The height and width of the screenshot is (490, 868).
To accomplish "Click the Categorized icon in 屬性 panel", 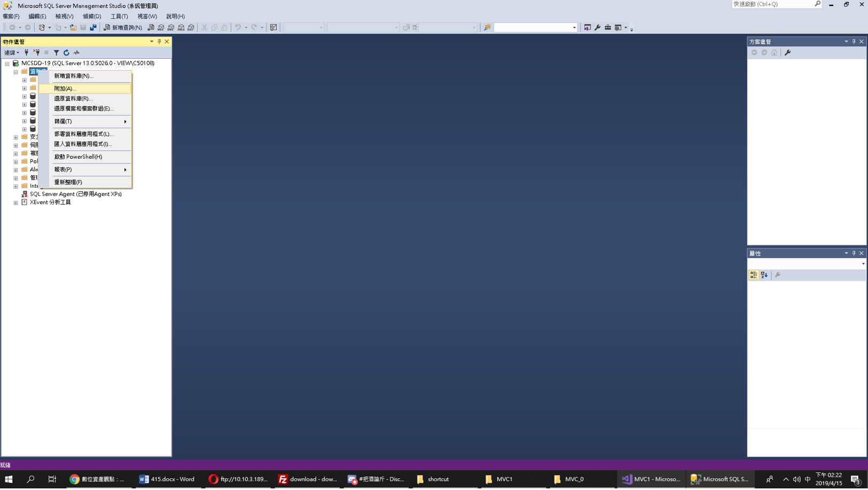I will click(753, 275).
